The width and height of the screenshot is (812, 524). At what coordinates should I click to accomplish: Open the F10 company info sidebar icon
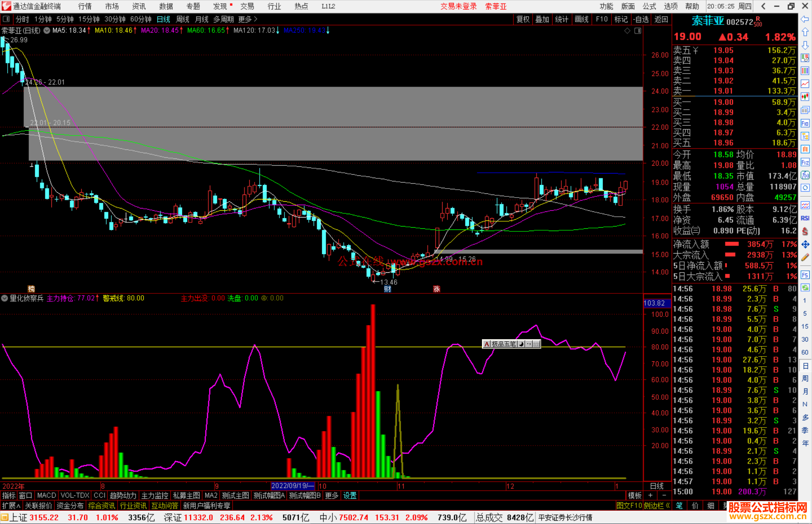pos(805,124)
